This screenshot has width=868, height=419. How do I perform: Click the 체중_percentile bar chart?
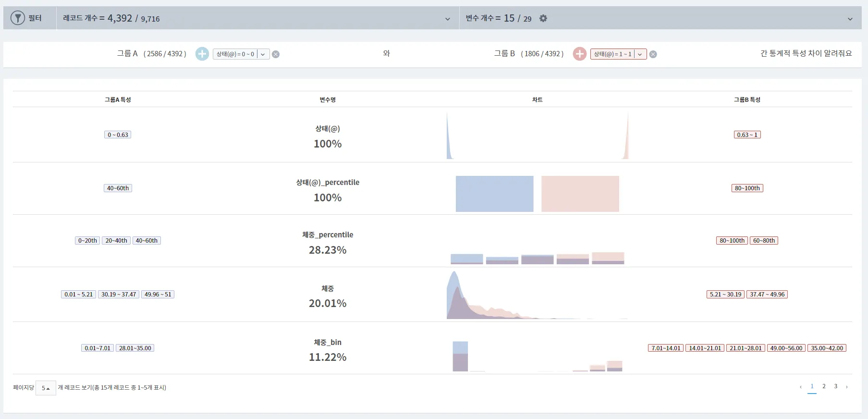(x=537, y=258)
